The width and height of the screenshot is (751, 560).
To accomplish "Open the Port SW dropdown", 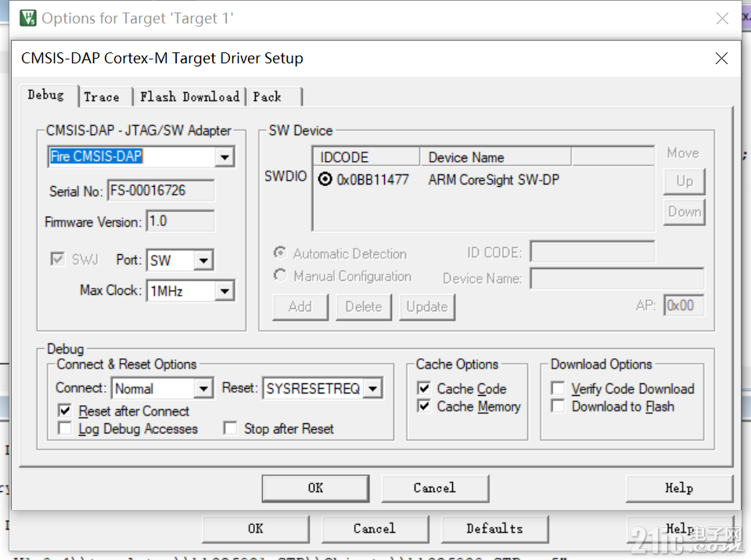I will 203,260.
